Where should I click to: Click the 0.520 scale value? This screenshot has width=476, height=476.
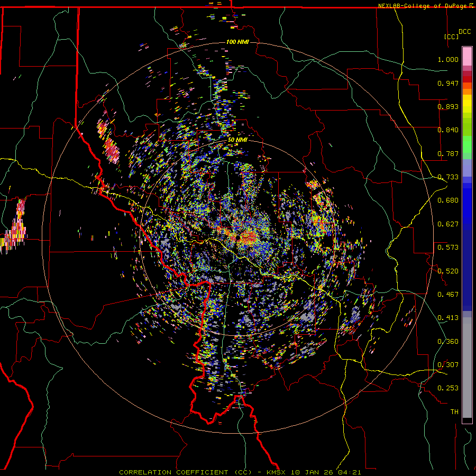(x=448, y=271)
